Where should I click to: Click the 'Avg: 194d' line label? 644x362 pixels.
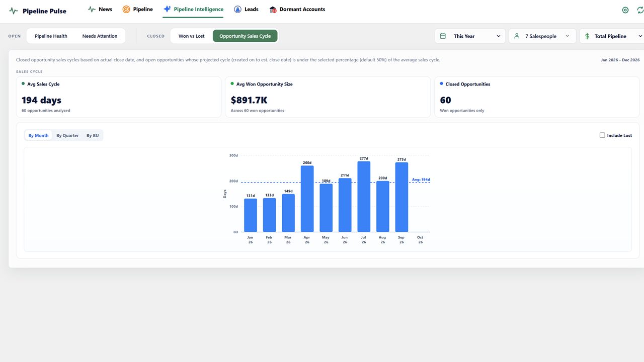point(421,179)
